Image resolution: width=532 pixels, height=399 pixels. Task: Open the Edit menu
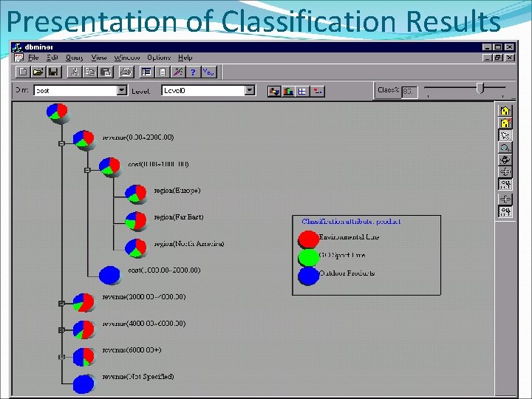[x=52, y=58]
